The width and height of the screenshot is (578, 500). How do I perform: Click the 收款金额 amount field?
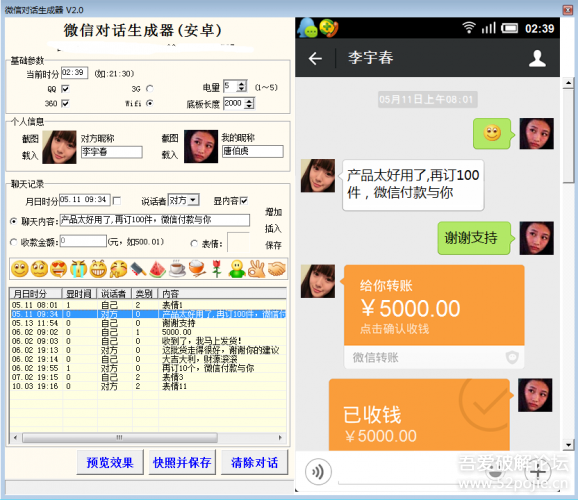[x=83, y=241]
